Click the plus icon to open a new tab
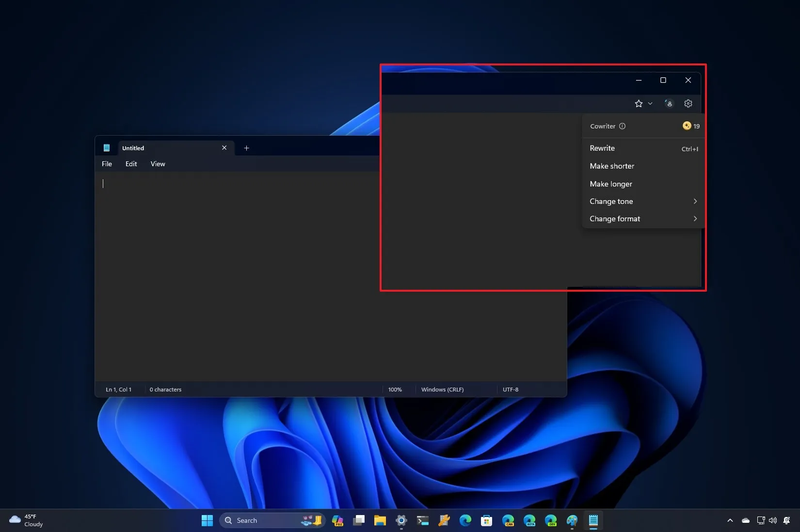Screen dimensions: 800x532 point(246,148)
